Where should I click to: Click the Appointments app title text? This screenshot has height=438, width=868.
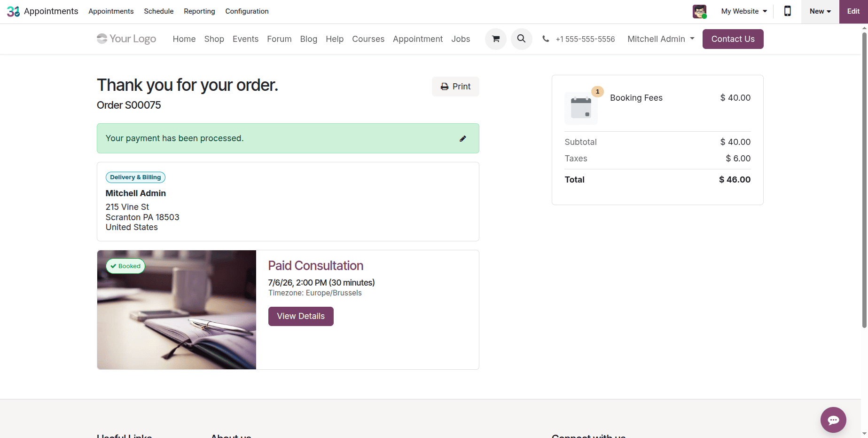51,11
